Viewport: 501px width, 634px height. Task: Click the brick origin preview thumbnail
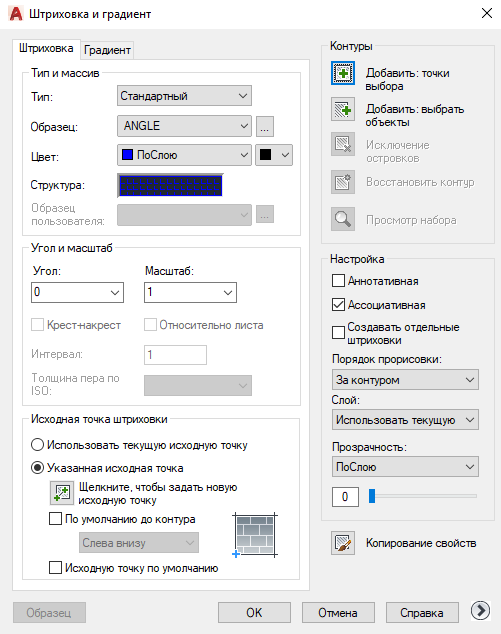[x=255, y=535]
